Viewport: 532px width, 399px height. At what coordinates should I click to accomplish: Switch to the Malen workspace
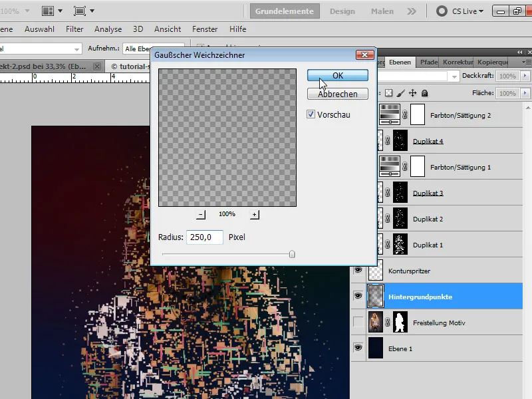(x=382, y=11)
